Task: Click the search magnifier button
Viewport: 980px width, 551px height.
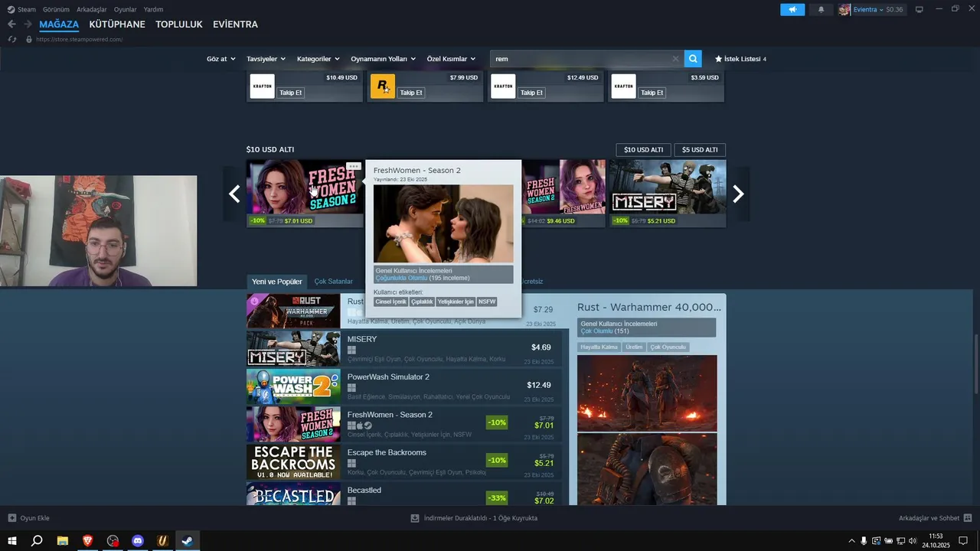Action: point(693,59)
